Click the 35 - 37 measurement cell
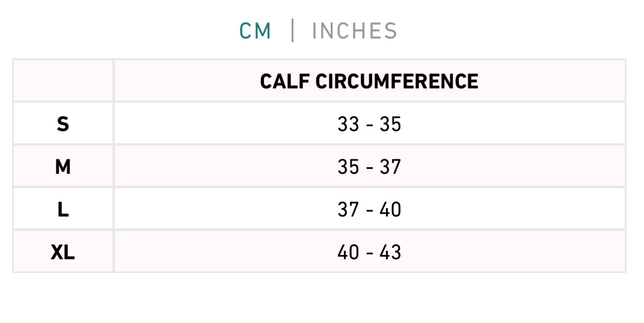This screenshot has width=644, height=323. pyautogui.click(x=369, y=167)
